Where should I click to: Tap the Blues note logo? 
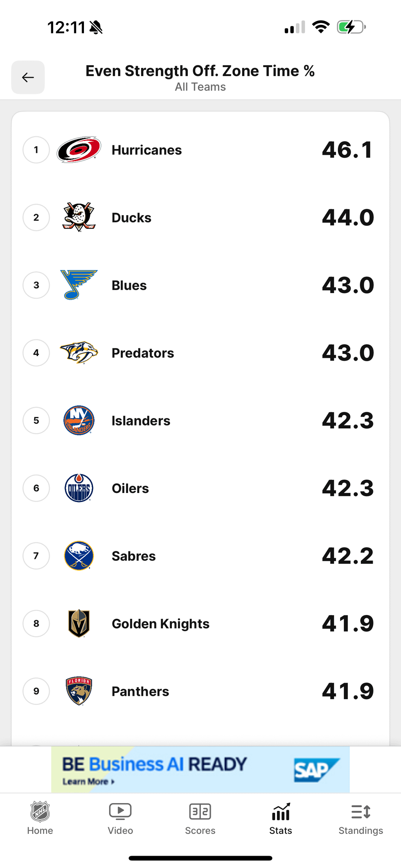(x=78, y=285)
